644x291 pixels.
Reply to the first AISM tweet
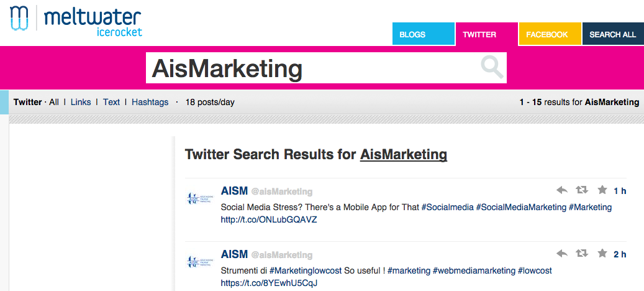pyautogui.click(x=562, y=190)
